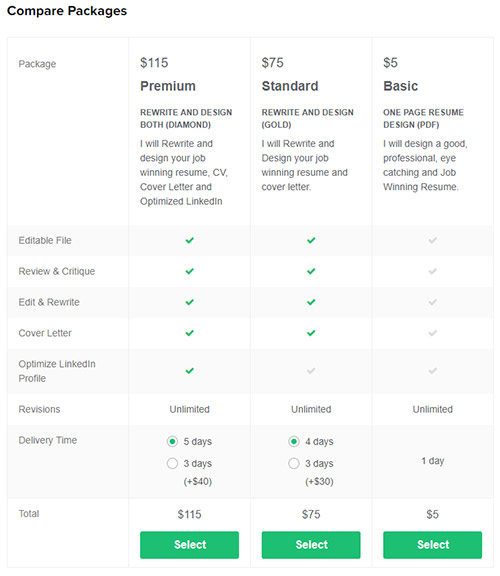Click the Premium package title
The image size is (500, 576).
pyautogui.click(x=168, y=86)
